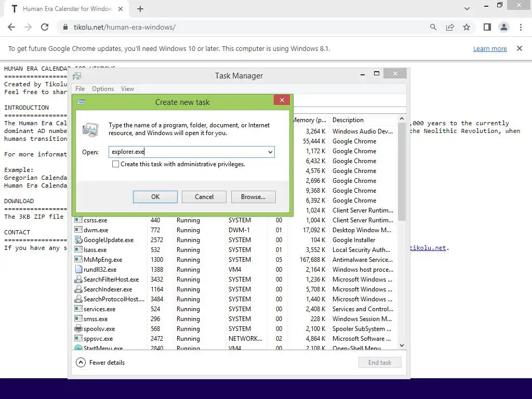Select the 'Spooler SubSystem ...' cell
This screenshot has height=399, width=532.
(362, 329)
